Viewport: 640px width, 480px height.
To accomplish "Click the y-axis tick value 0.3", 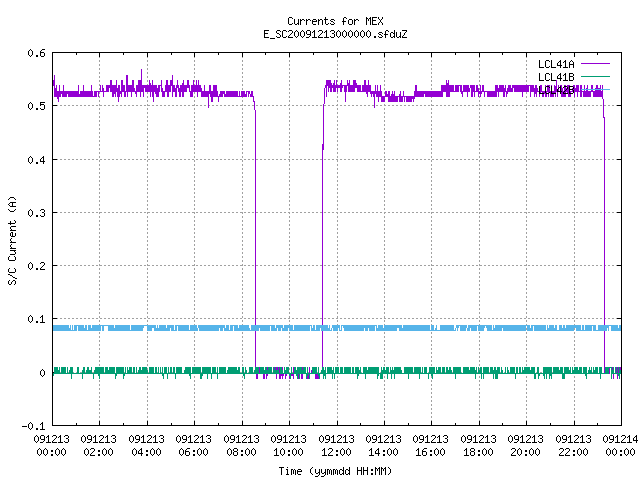I will [x=36, y=213].
